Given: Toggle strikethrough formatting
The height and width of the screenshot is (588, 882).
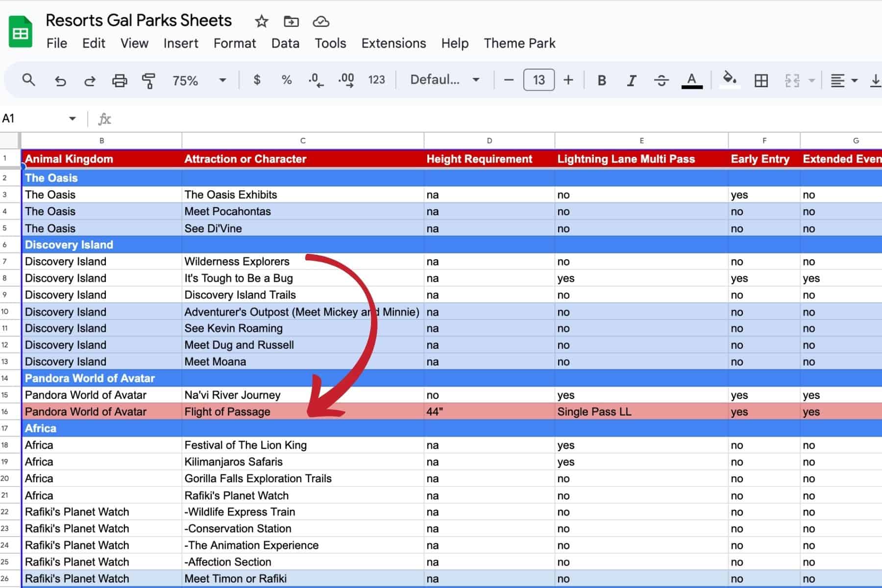Looking at the screenshot, I should [661, 80].
